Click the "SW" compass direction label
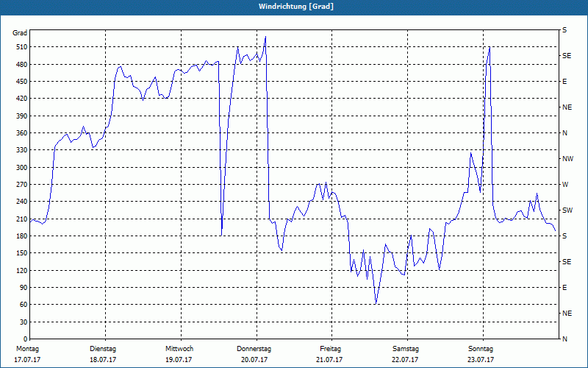Viewport: 588px width, 368px height. coord(567,210)
